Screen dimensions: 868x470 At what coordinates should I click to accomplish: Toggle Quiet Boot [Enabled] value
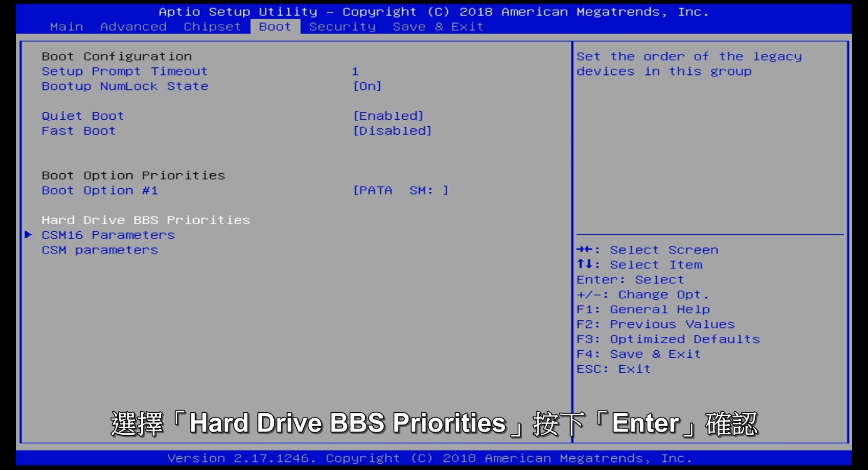point(388,116)
